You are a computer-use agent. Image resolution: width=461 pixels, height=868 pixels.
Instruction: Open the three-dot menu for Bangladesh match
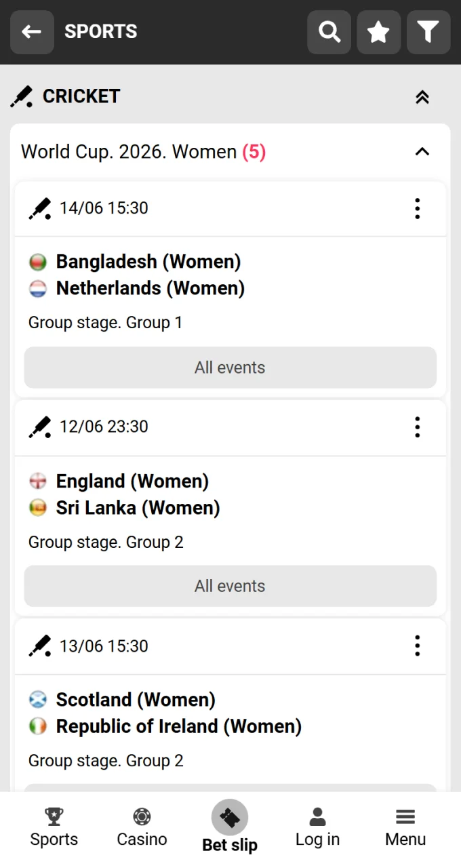click(x=417, y=208)
